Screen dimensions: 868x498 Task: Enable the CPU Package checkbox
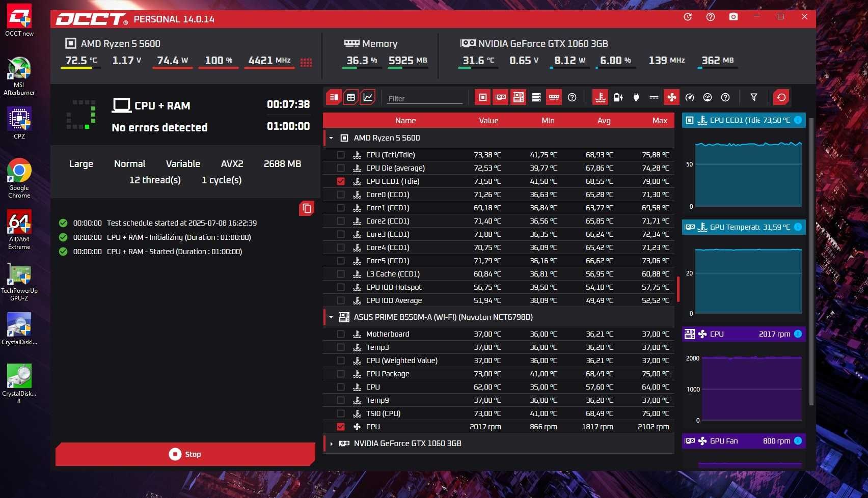pyautogui.click(x=341, y=374)
